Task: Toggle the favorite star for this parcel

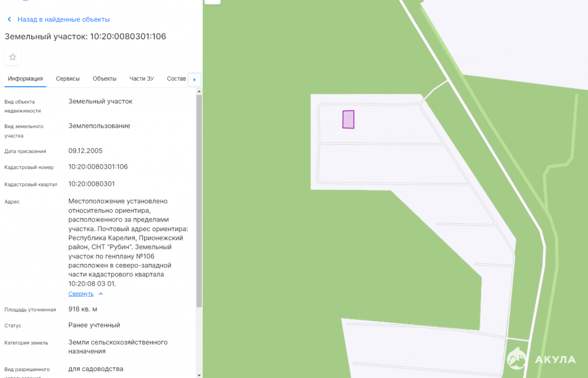Action: pyautogui.click(x=13, y=57)
